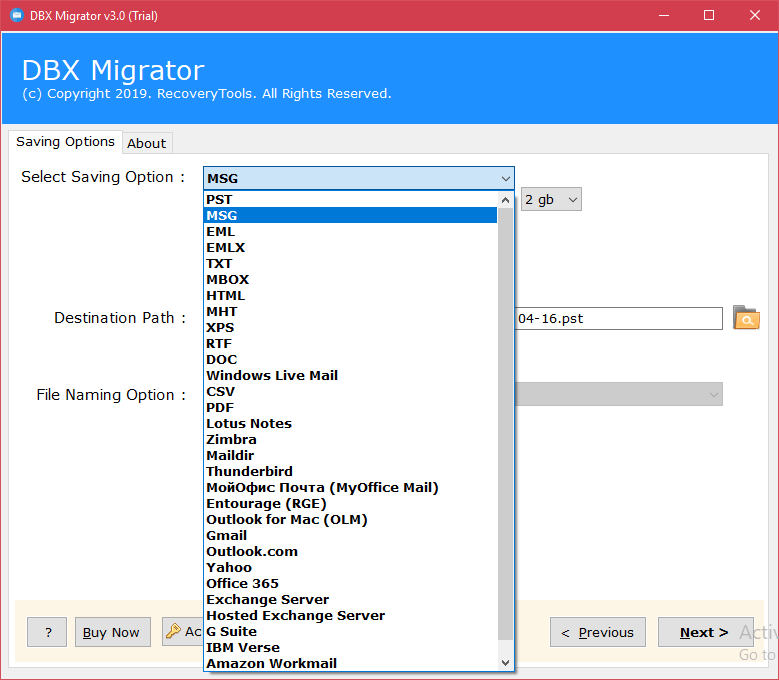The image size is (779, 680).
Task: Open help with the ? button
Action: pyautogui.click(x=47, y=632)
